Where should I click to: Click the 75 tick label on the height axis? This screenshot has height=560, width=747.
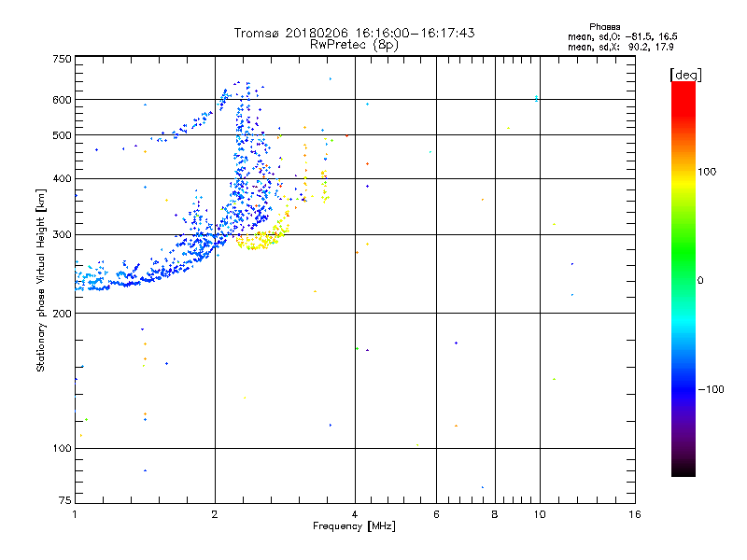tap(64, 503)
